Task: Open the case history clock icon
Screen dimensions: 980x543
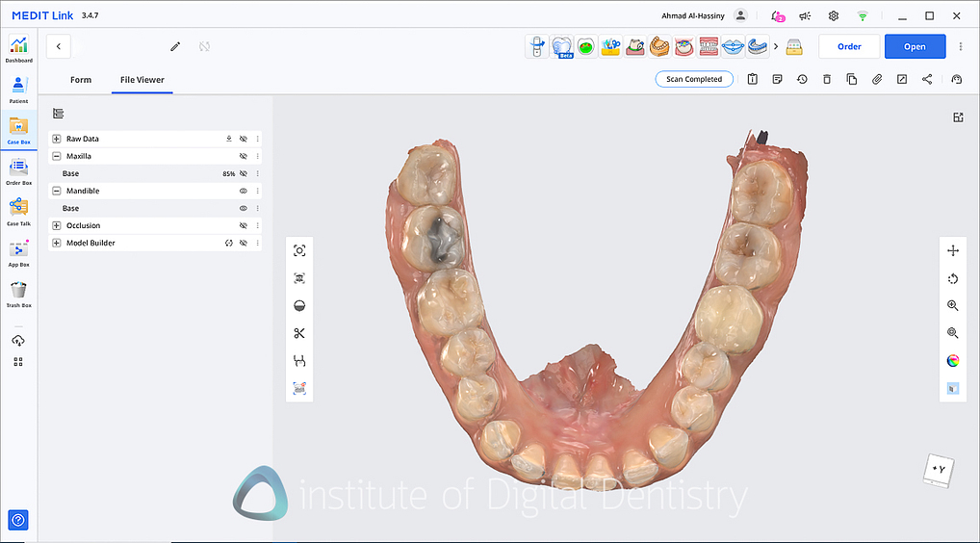Action: [x=802, y=79]
